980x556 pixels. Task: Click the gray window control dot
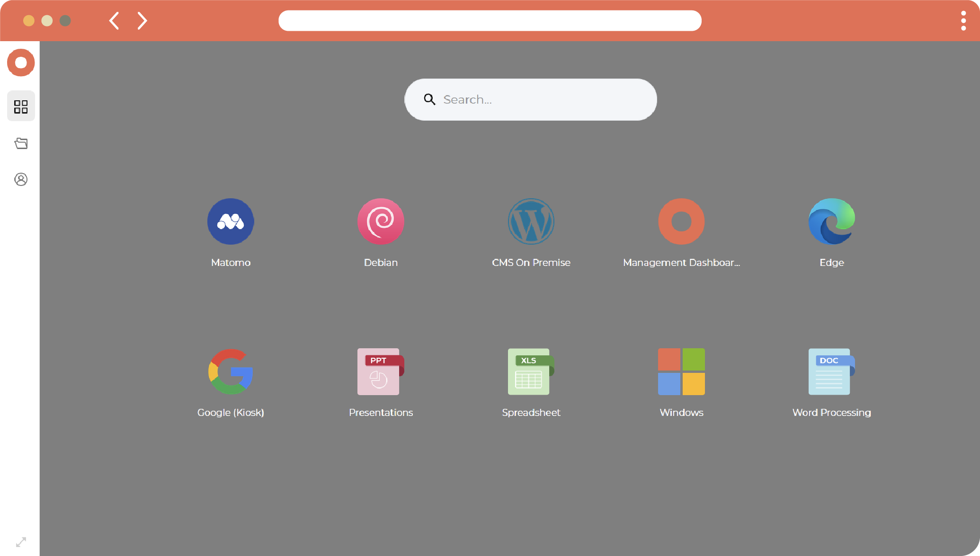[x=65, y=21]
